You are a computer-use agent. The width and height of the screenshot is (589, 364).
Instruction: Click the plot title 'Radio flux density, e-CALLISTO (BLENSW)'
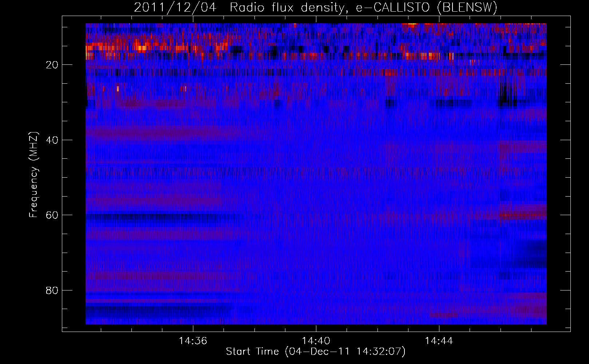point(364,8)
